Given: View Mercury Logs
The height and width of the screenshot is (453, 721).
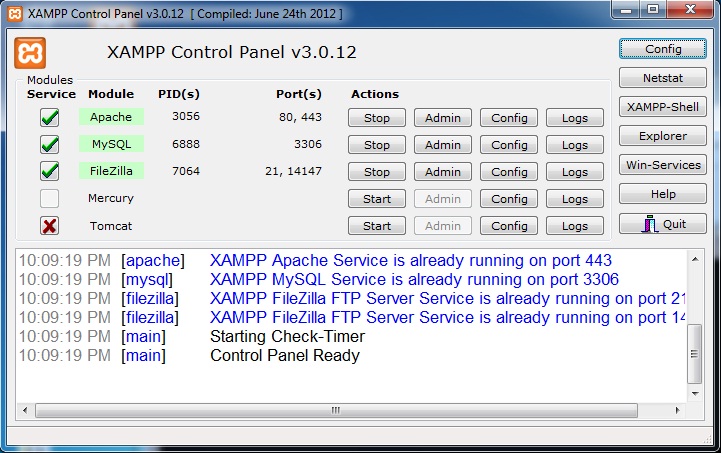Looking at the screenshot, I should click(575, 199).
